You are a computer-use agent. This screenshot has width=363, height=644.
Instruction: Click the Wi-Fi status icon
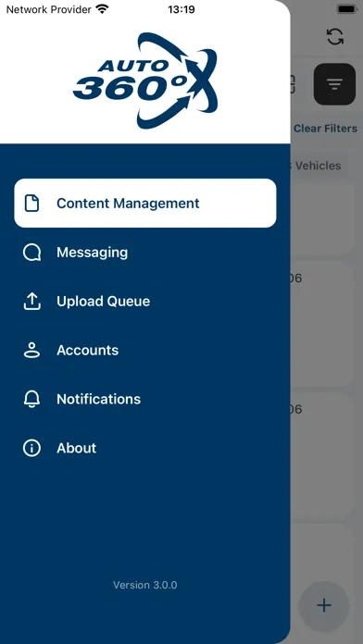coord(102,9)
